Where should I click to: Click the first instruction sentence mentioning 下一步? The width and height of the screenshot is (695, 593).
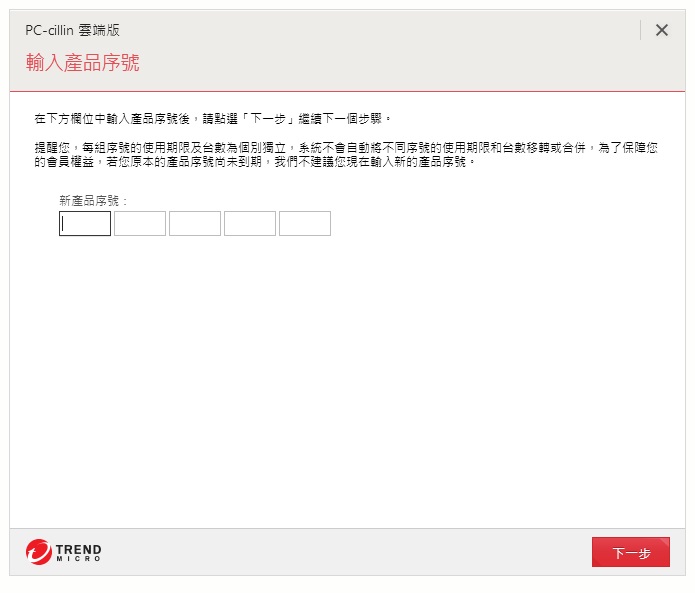point(212,118)
